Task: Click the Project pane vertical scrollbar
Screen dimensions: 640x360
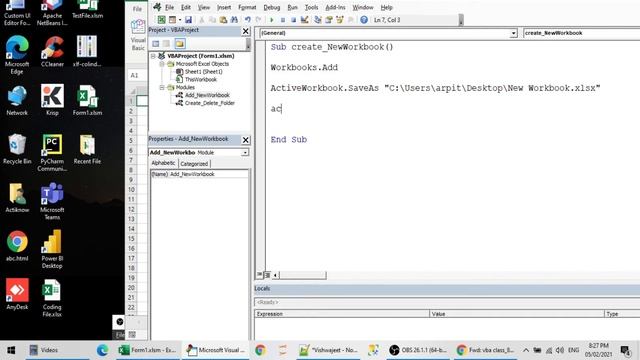Action: (248, 44)
